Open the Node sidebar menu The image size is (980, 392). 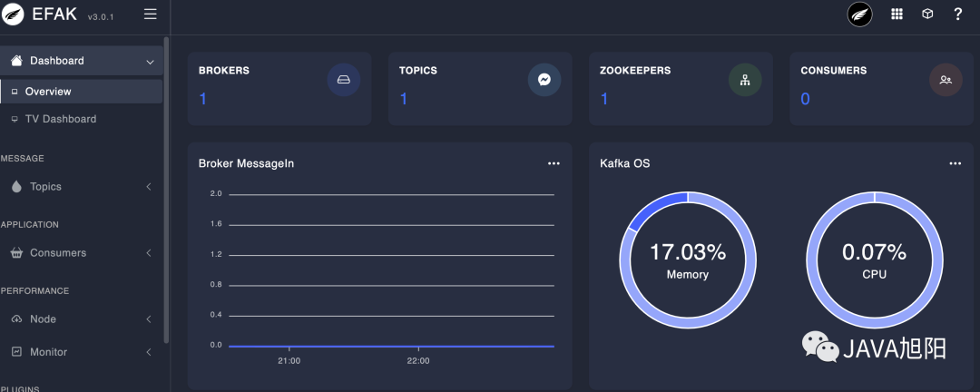(x=82, y=318)
